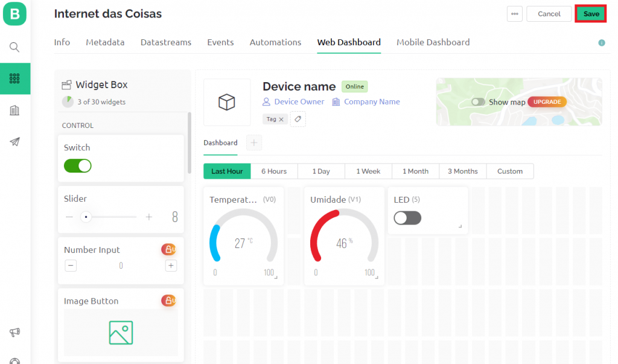Click the Slider minus control
The height and width of the screenshot is (364, 618).
(69, 217)
